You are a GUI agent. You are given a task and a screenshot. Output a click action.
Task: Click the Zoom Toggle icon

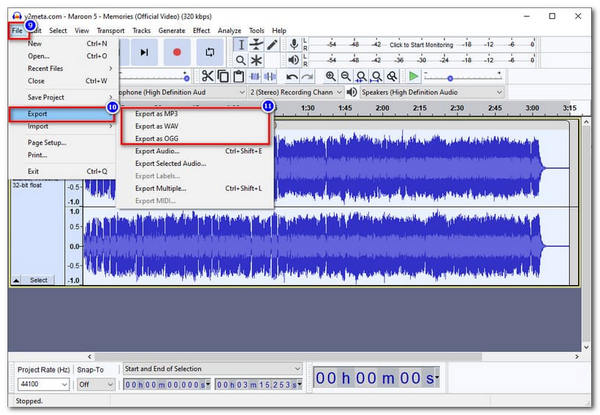coord(392,76)
